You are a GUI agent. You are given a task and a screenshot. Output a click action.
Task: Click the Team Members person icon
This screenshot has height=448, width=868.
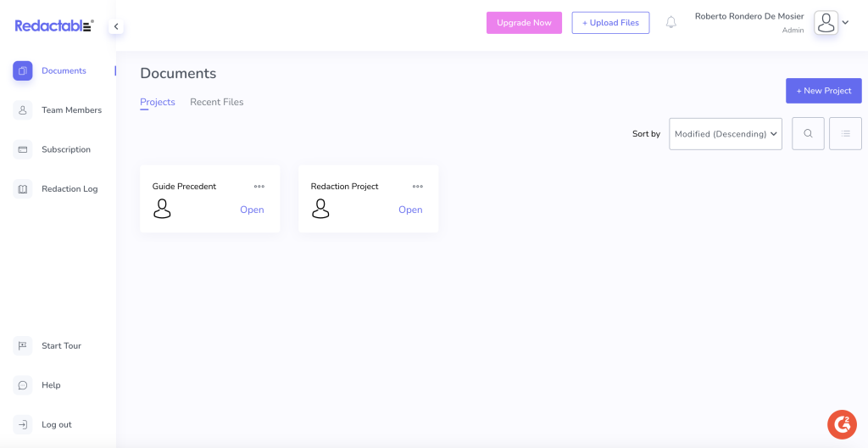click(x=23, y=110)
